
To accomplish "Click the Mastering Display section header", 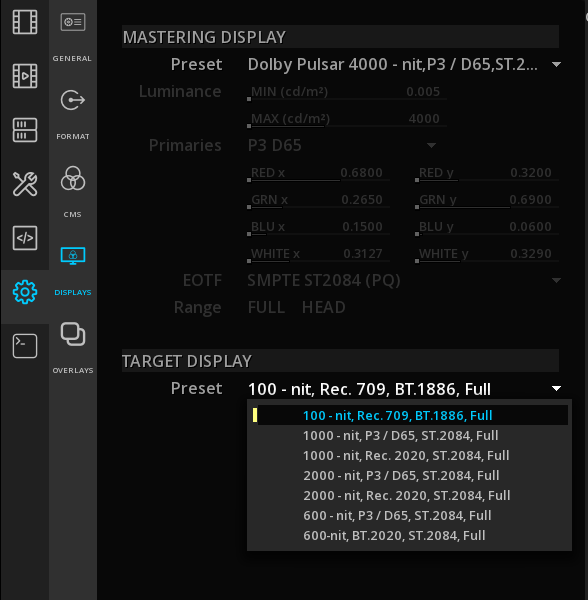I will click(x=340, y=37).
